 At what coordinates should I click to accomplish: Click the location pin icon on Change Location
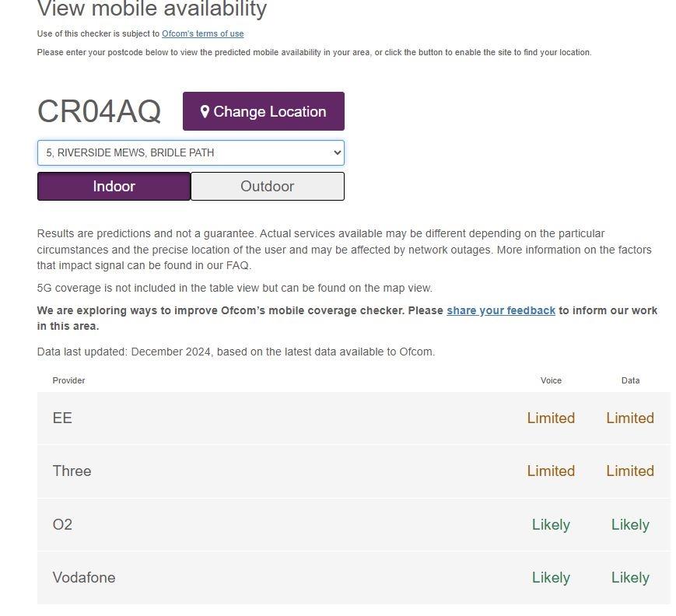pyautogui.click(x=205, y=112)
